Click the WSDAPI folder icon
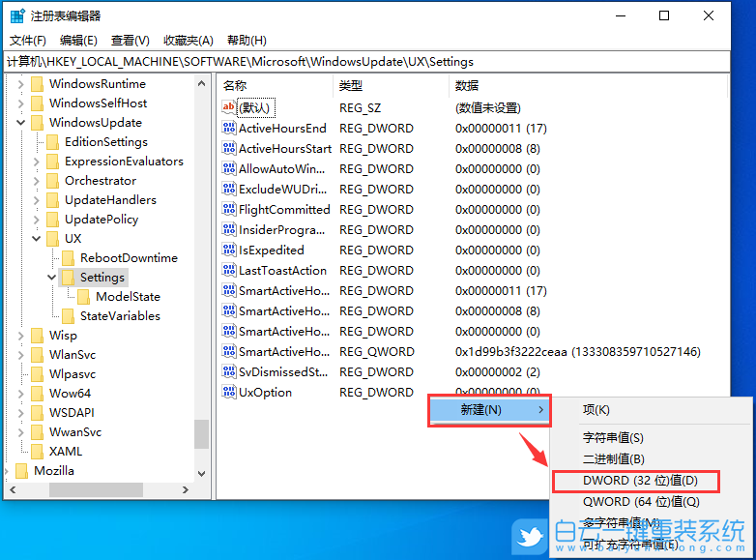Viewport: 756px width, 560px height. pos(37,413)
